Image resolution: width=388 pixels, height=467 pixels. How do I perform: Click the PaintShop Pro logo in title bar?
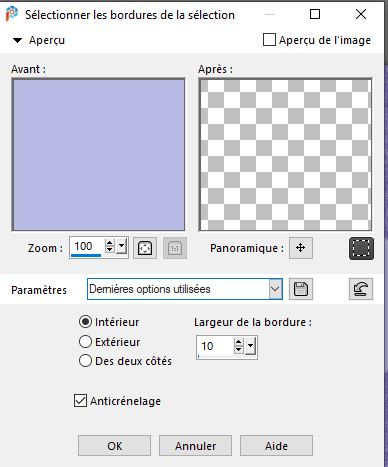coord(12,14)
